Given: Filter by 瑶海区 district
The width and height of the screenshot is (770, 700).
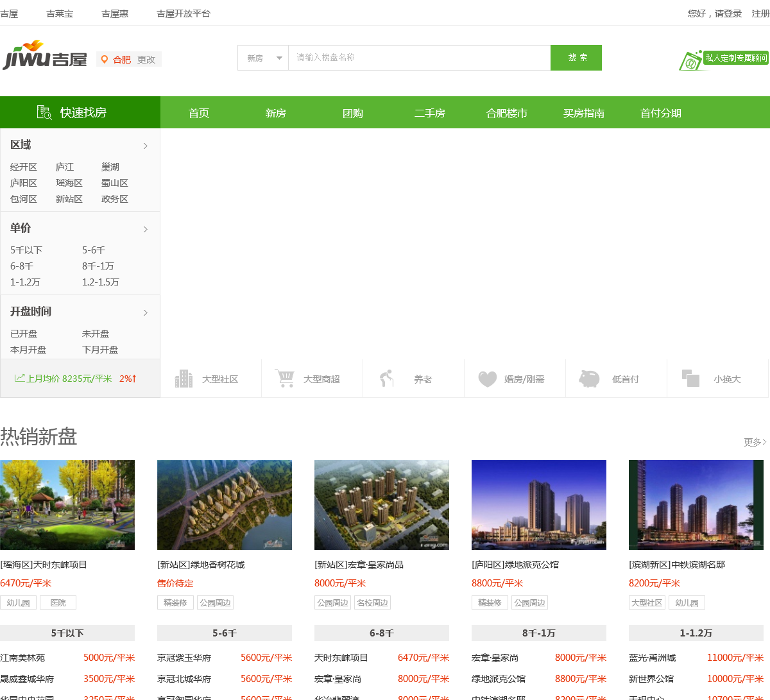Looking at the screenshot, I should 69,183.
